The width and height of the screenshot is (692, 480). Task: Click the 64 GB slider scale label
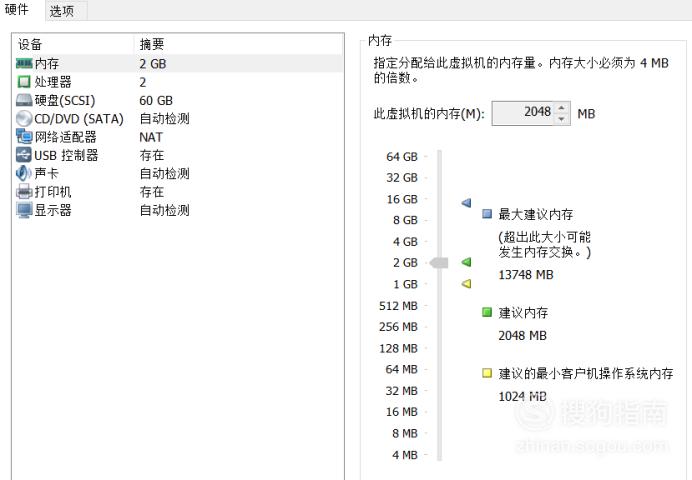tap(402, 157)
